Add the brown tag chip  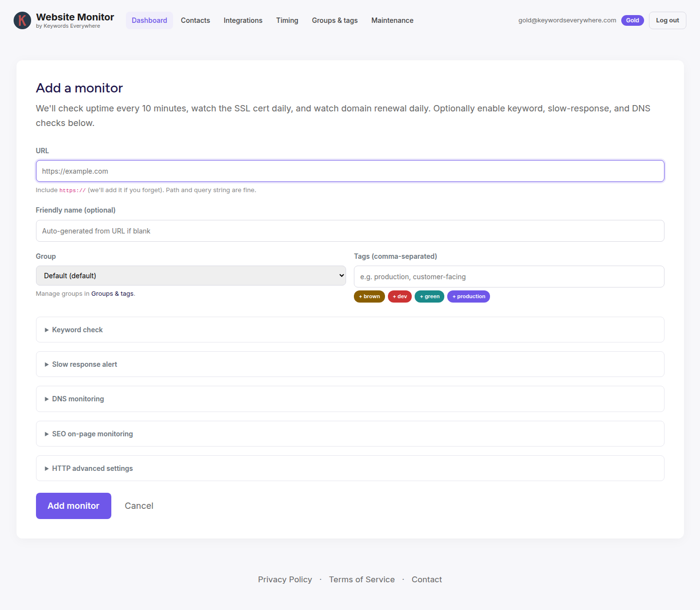coord(369,297)
